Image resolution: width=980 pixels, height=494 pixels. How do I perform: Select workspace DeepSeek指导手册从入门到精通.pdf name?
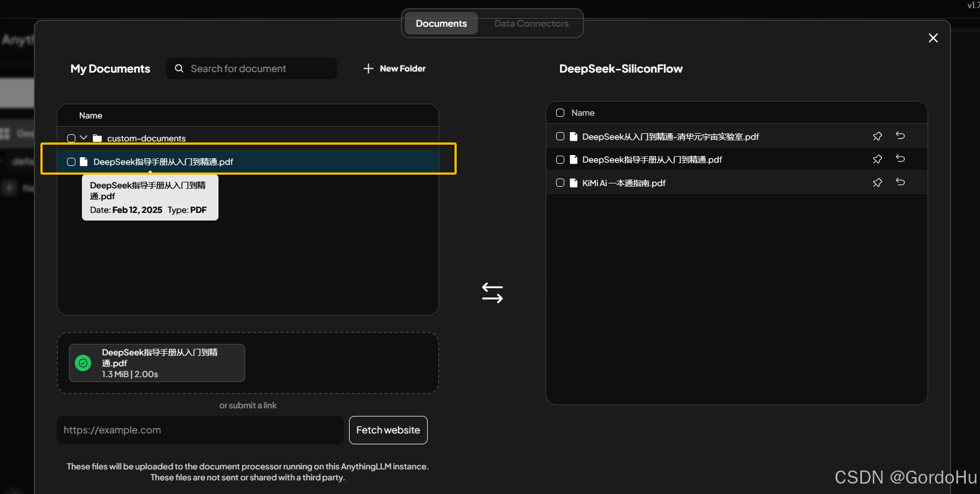[652, 159]
